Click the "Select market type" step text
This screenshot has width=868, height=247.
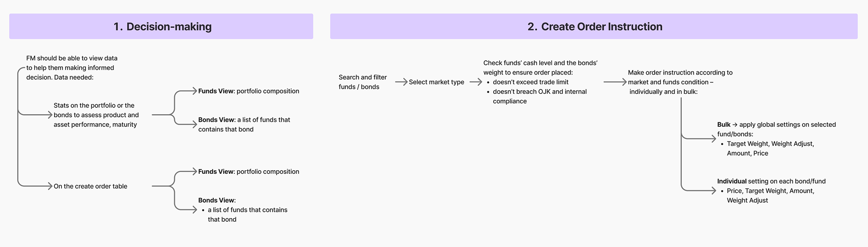(x=436, y=82)
